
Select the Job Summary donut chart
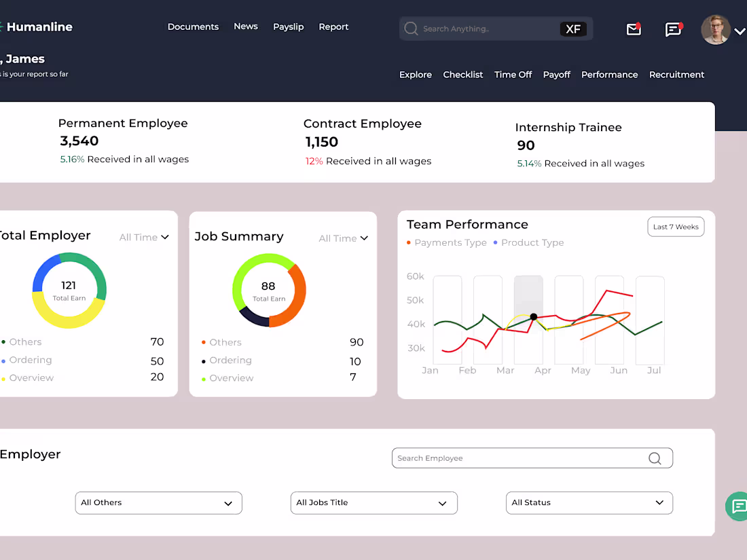pos(269,291)
